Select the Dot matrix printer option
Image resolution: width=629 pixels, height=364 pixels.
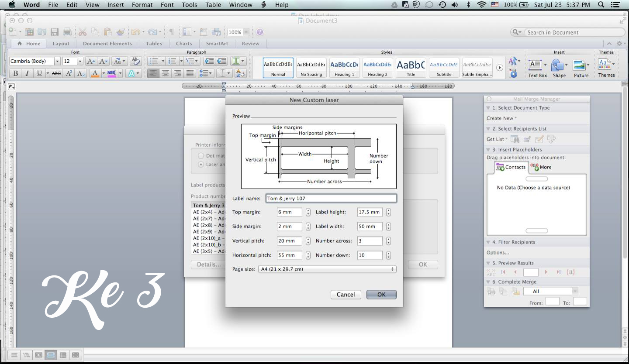(201, 155)
